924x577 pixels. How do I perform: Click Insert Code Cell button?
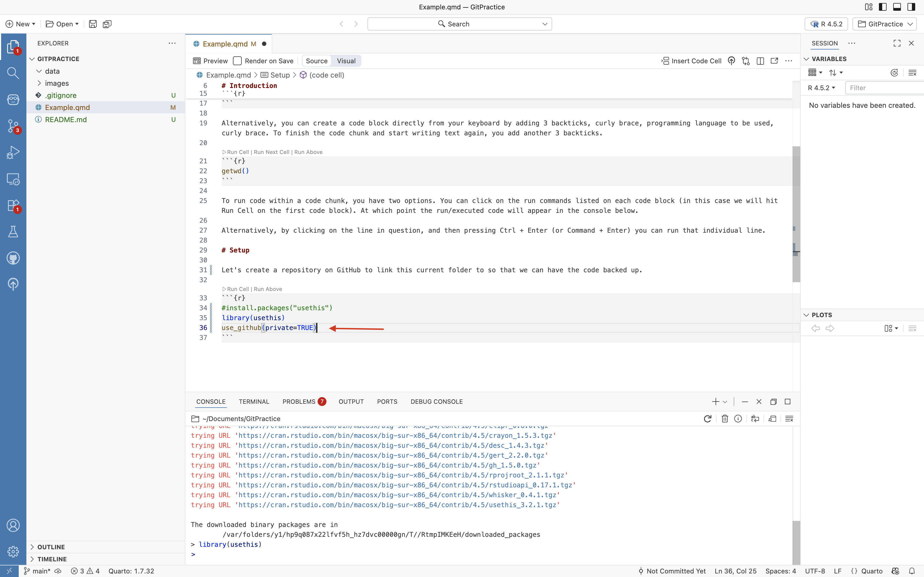coord(691,61)
